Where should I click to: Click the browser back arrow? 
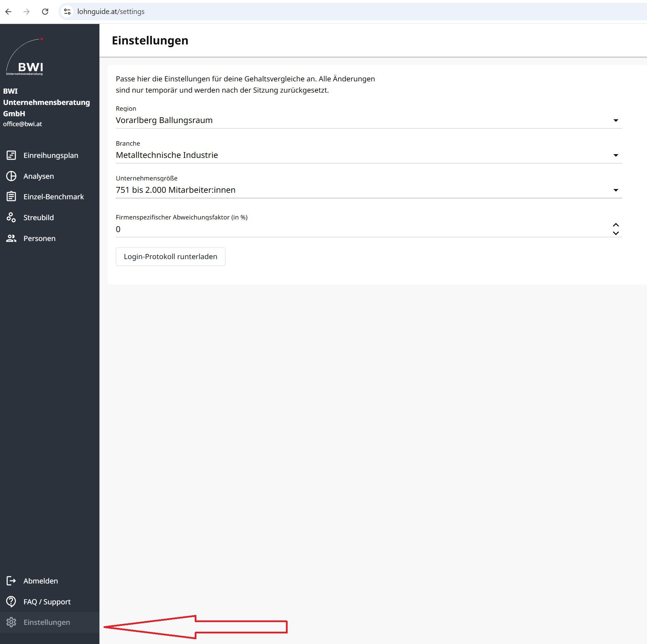[9, 12]
